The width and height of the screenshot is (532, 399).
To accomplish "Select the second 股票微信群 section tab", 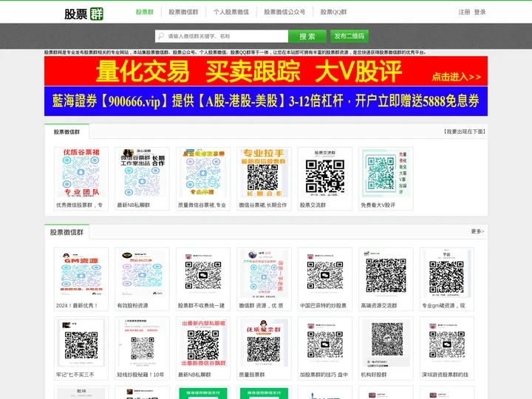I will [66, 233].
